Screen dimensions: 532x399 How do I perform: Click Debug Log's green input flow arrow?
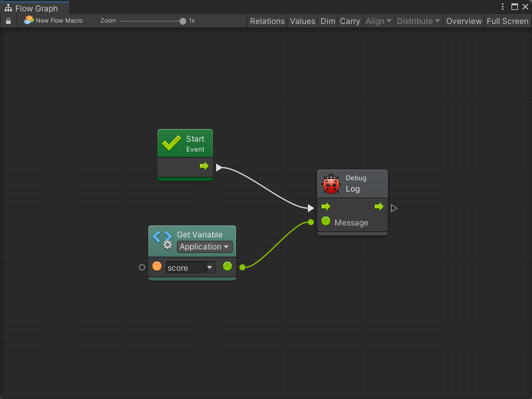click(x=326, y=207)
